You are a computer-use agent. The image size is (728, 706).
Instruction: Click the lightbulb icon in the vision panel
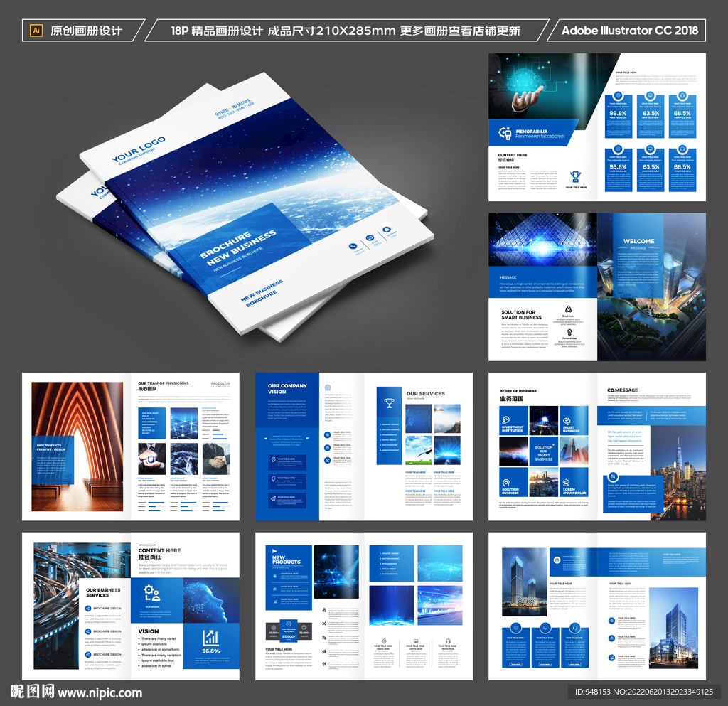(274, 479)
